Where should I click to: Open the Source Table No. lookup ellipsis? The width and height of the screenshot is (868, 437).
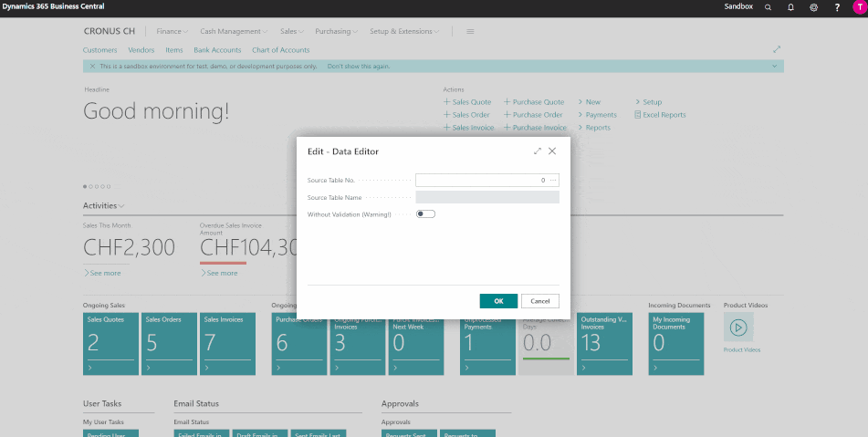[x=553, y=181]
